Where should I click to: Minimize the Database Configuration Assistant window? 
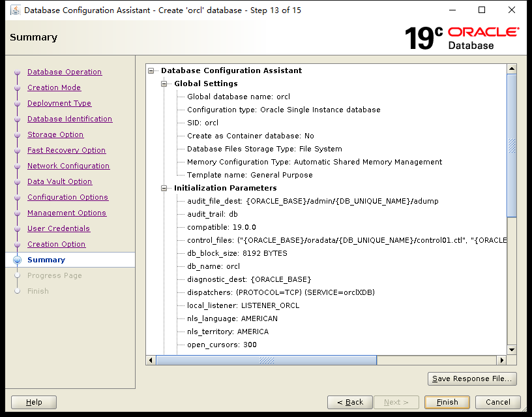coord(452,10)
